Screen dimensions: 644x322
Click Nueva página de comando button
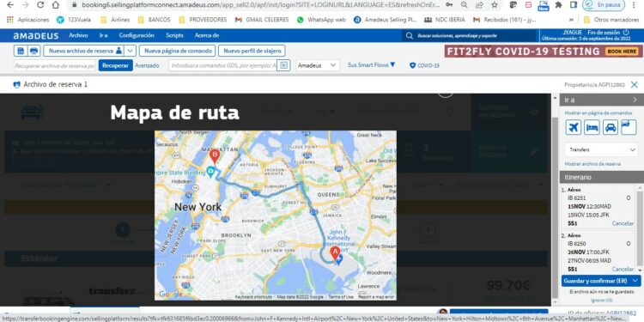click(177, 51)
